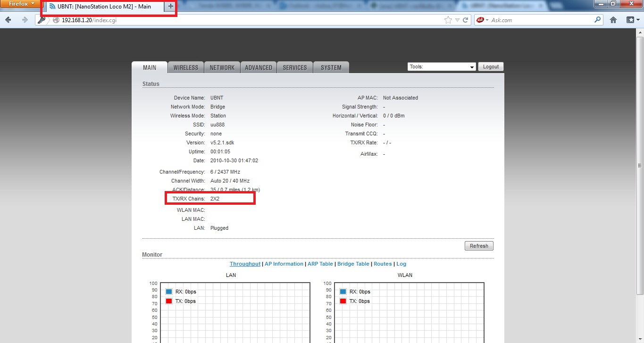Open the SYSTEM tab
The width and height of the screenshot is (644, 343).
(x=331, y=67)
